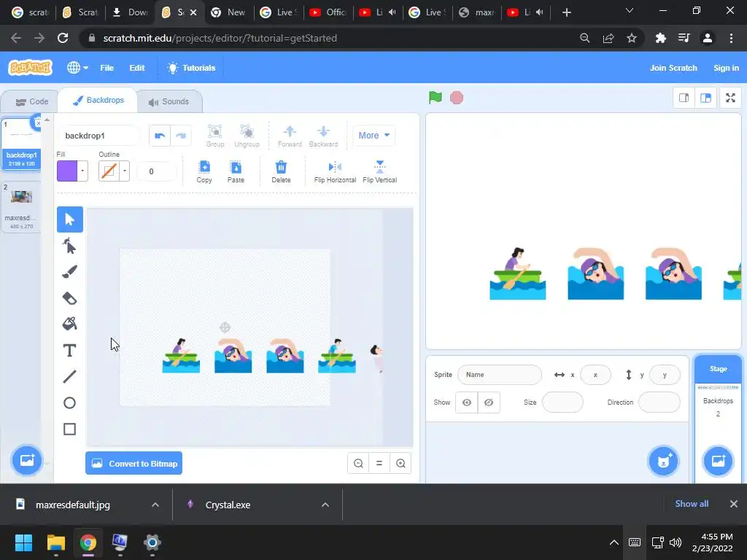
Task: Click the green flag to run
Action: [x=436, y=98]
